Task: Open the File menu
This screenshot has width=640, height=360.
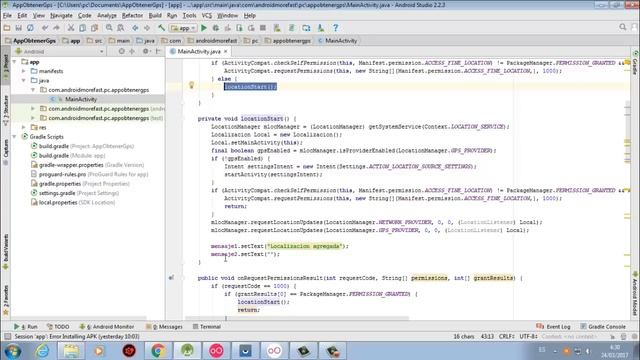Action: point(7,16)
